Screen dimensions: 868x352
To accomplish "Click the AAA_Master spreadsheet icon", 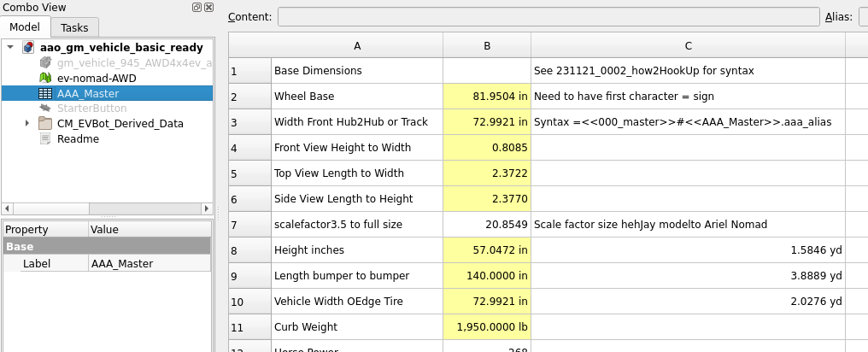I will pos(46,93).
